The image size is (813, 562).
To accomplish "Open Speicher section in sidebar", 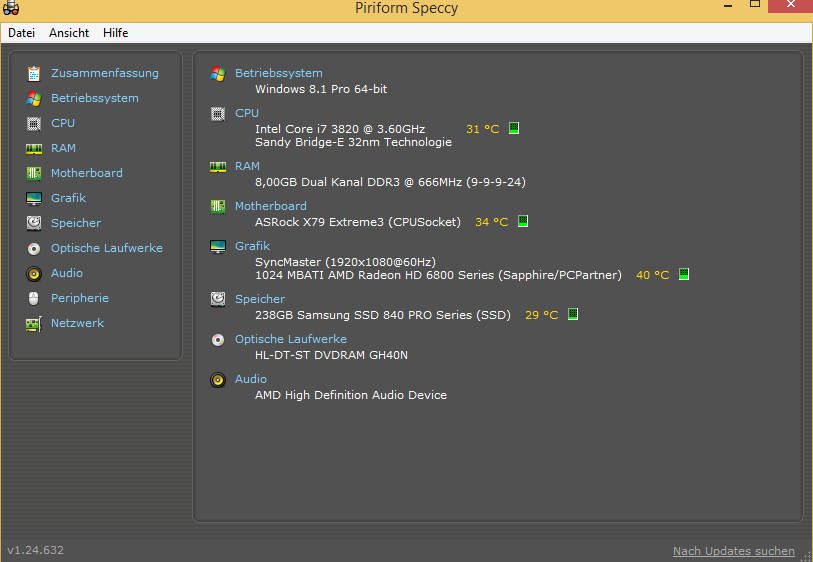I will click(76, 223).
